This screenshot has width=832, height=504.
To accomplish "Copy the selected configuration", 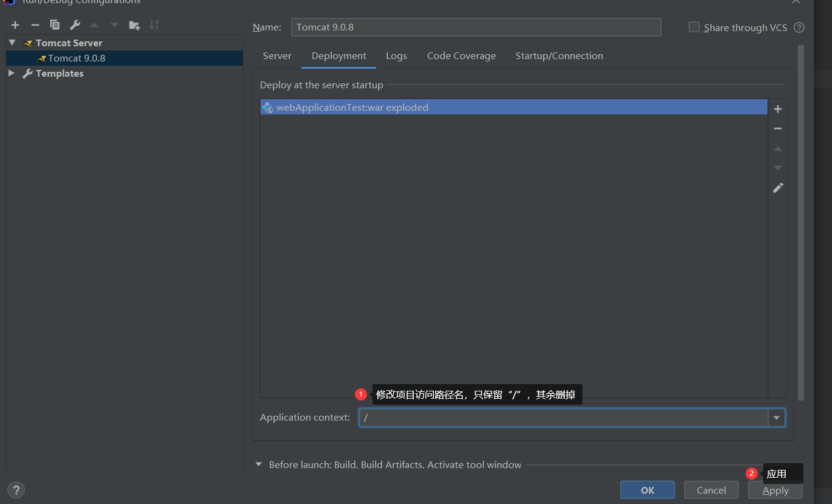I will click(55, 25).
